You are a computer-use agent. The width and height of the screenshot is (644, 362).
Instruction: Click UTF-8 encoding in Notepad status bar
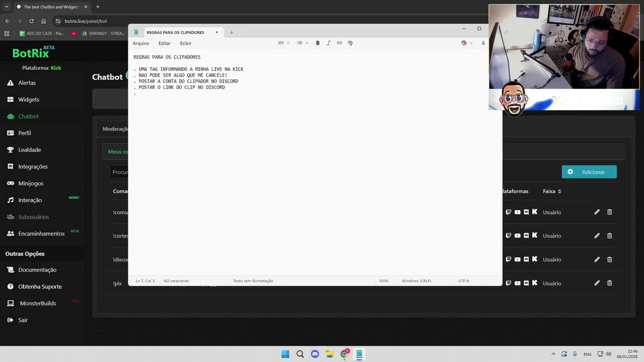[x=463, y=281]
